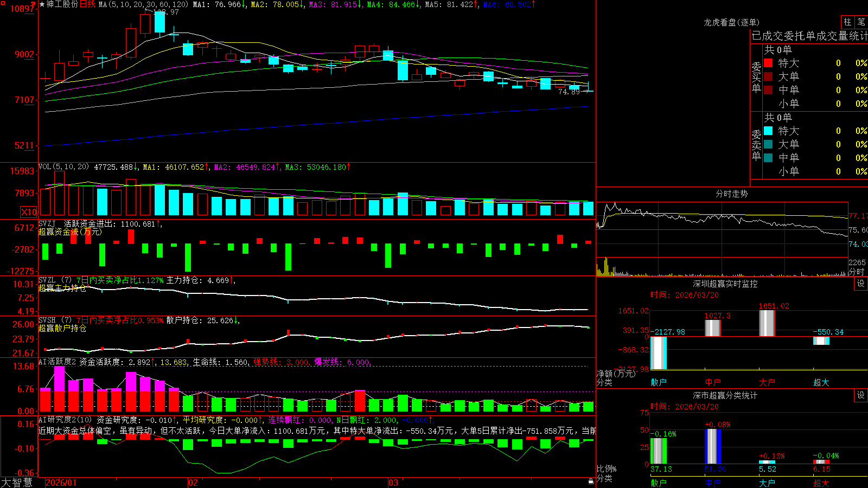Select the 深市超赢分类统计 panel title
Image resolution: width=868 pixels, height=488 pixels.
[725, 395]
